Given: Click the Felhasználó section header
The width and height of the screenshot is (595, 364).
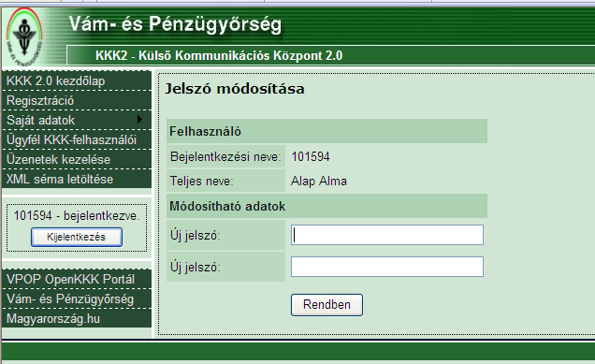Looking at the screenshot, I should [327, 131].
